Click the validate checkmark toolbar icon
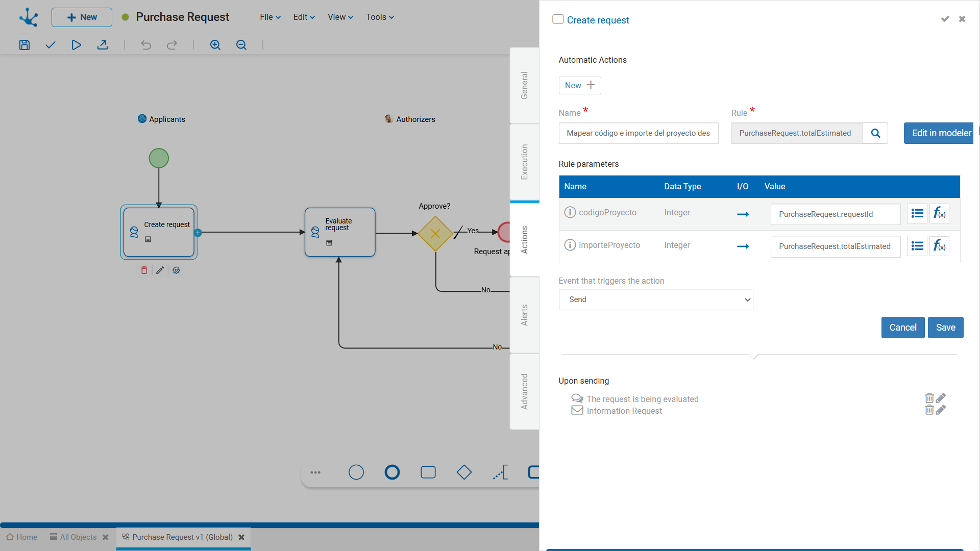The width and height of the screenshot is (980, 551). 50,45
